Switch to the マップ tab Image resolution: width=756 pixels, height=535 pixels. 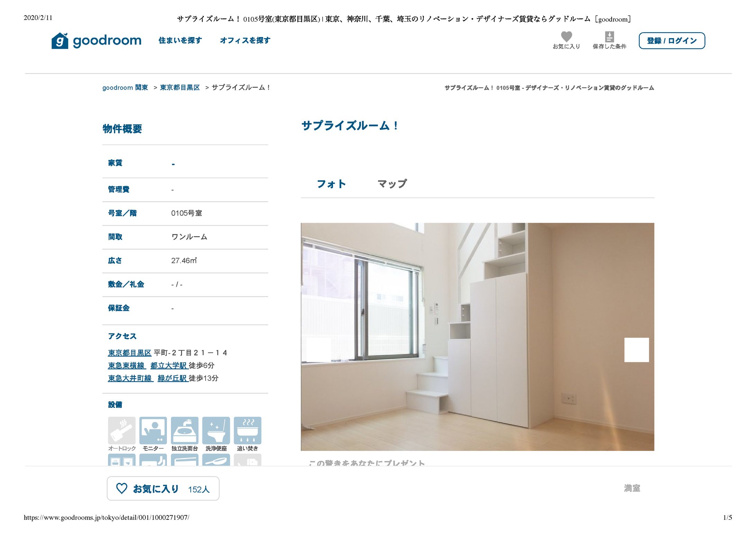tap(392, 184)
